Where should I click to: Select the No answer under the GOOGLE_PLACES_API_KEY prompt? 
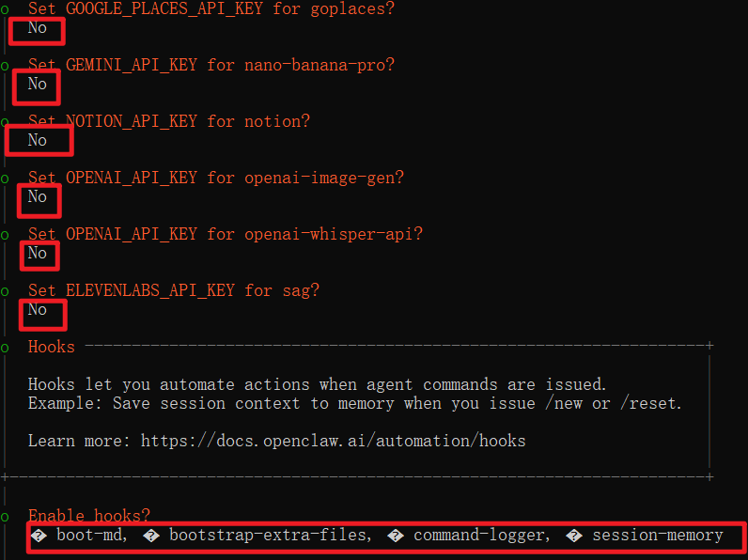[x=38, y=27]
